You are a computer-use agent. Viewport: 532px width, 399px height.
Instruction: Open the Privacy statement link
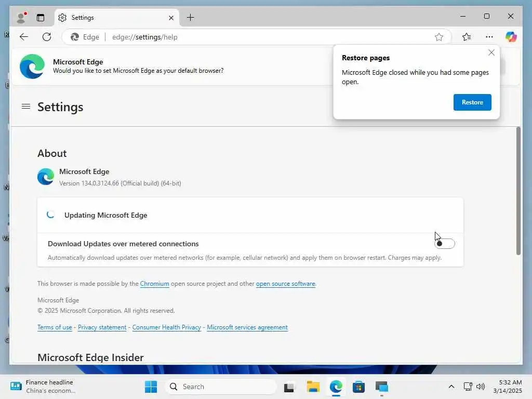[x=102, y=327]
